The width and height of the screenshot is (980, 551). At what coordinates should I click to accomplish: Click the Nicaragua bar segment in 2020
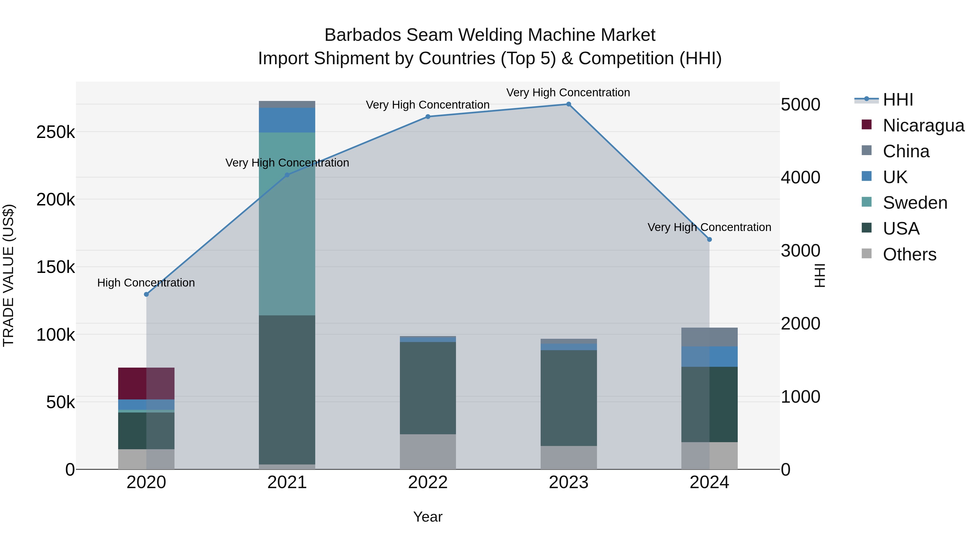(x=146, y=384)
